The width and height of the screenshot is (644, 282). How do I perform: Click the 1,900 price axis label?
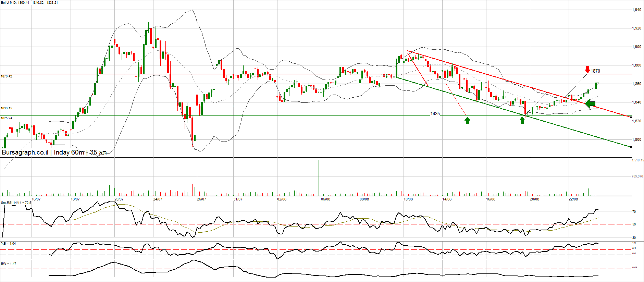click(636, 47)
